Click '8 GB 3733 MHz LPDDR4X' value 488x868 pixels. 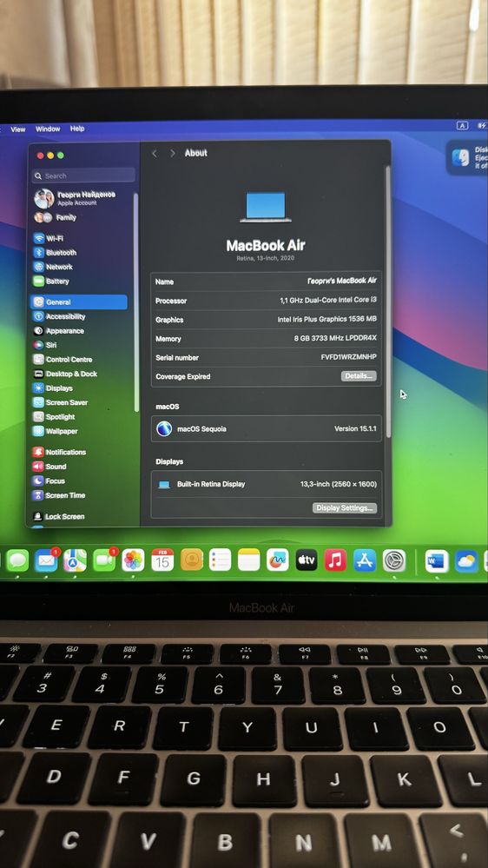335,338
